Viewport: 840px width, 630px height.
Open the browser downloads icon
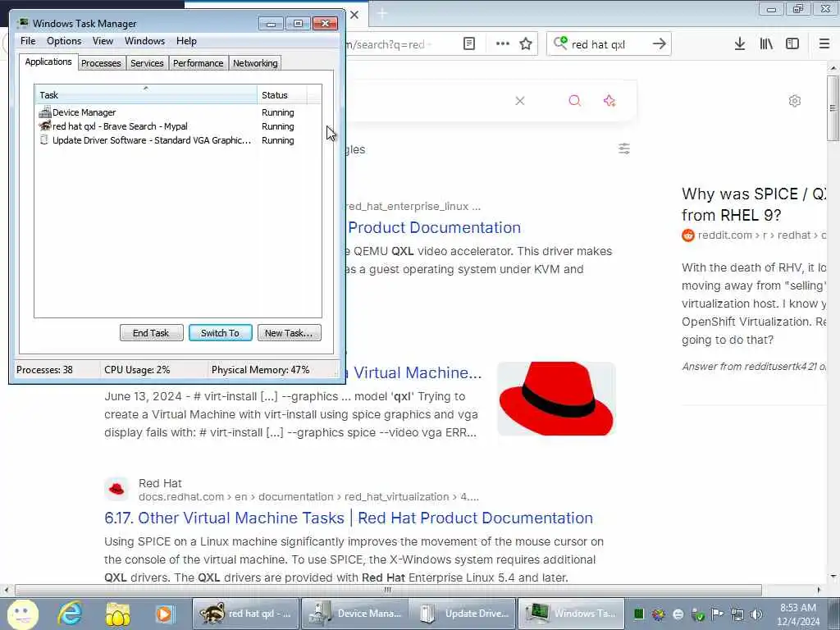[x=740, y=44]
